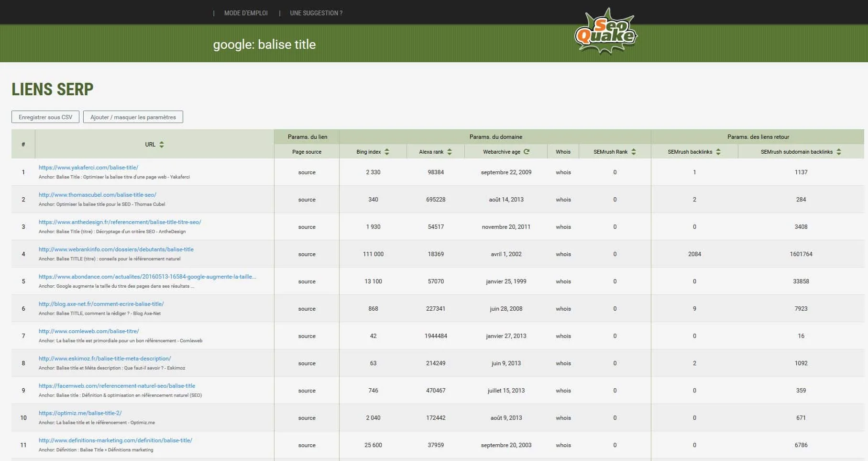The height and width of the screenshot is (461, 868).
Task: Open the optimiz.me balise-title-2 link
Action: (x=80, y=413)
